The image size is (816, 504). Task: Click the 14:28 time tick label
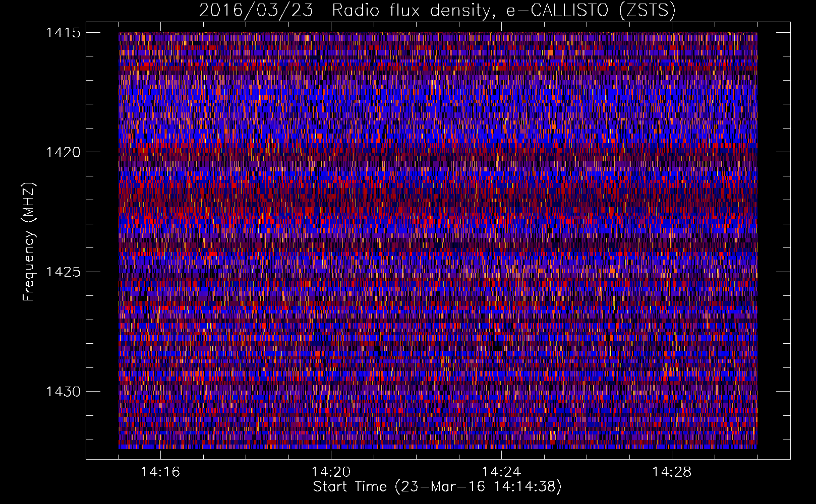point(672,472)
